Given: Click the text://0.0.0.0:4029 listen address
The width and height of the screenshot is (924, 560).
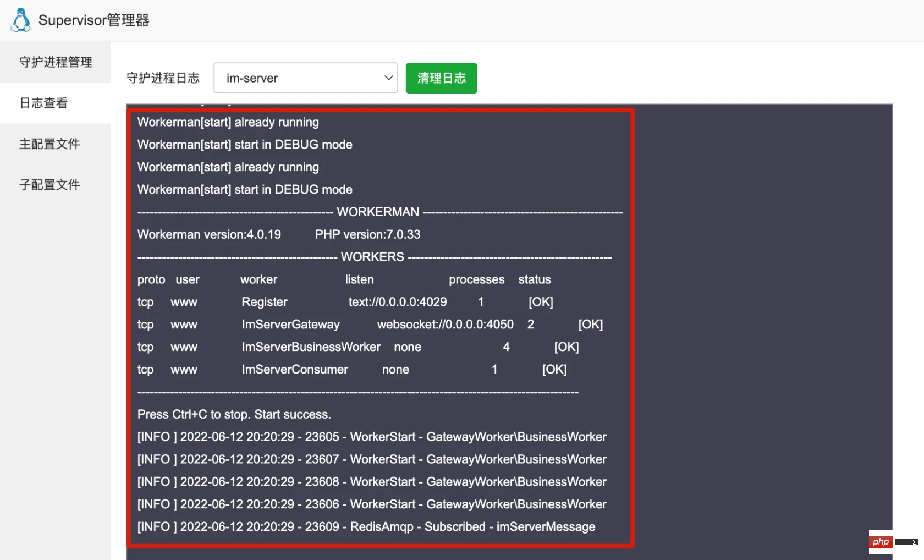Looking at the screenshot, I should pos(397,302).
